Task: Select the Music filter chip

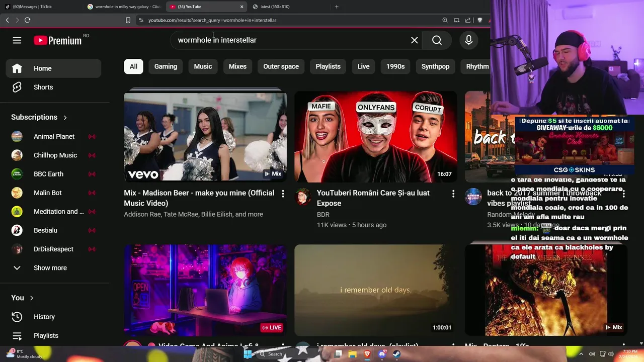Action: point(203,66)
